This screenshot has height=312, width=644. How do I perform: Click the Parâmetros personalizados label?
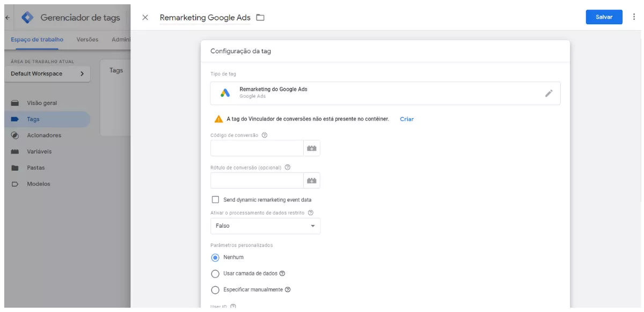tap(241, 245)
